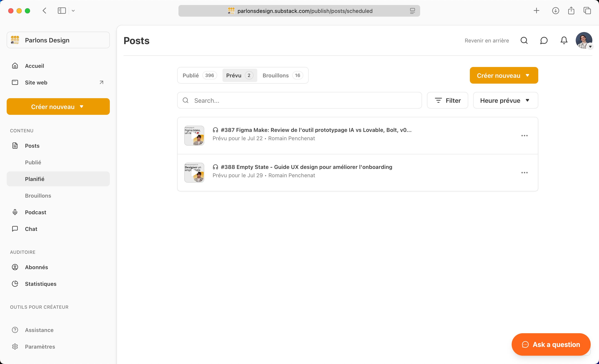599x364 pixels.
Task: Click the Statistiques label in sidebar
Action: [x=41, y=284]
